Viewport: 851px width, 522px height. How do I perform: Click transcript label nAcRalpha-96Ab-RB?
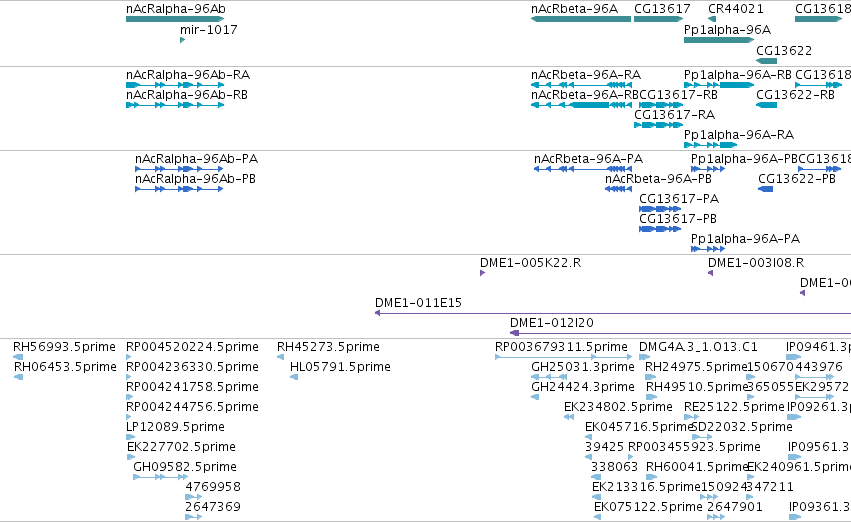(x=187, y=95)
